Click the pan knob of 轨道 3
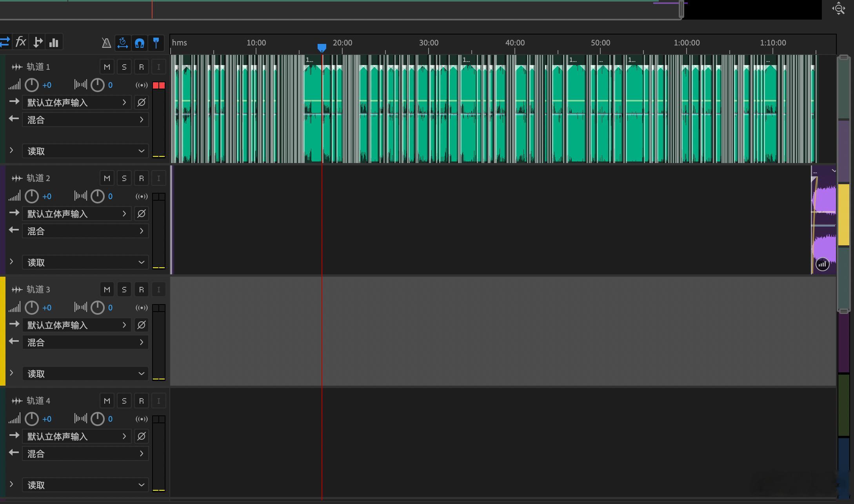 coord(98,308)
